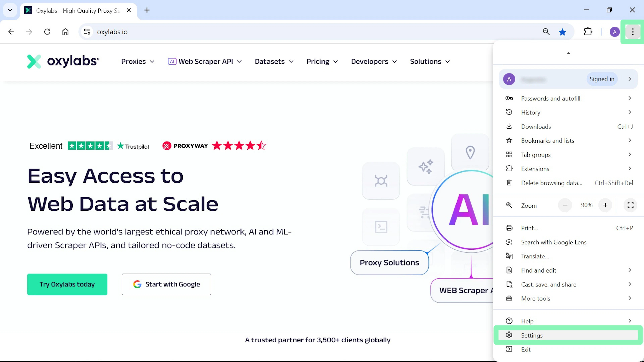Close the Oxylabs tab

[x=129, y=10]
